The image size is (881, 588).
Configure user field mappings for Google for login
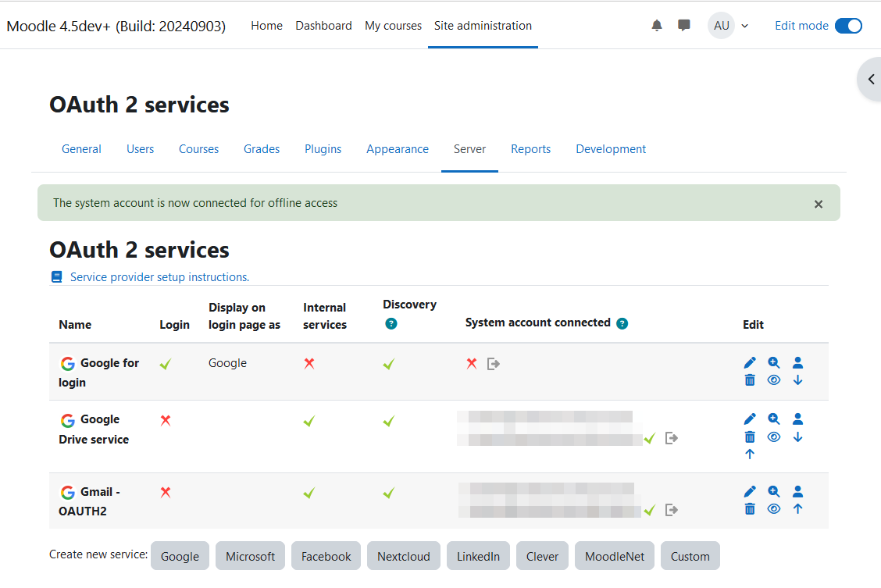pos(798,363)
